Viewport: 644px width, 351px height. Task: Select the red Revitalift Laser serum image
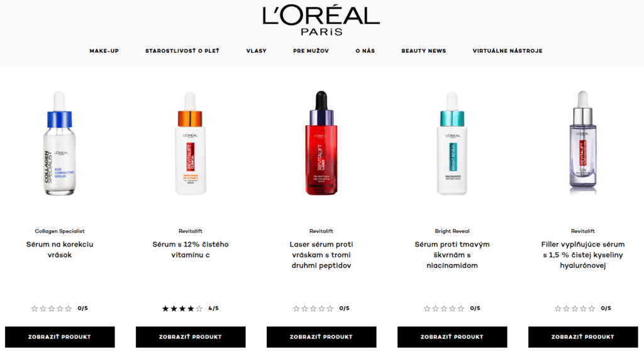321,143
